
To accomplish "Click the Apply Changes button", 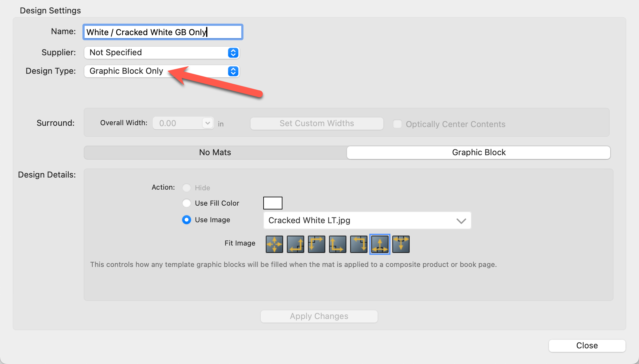I will coord(319,316).
